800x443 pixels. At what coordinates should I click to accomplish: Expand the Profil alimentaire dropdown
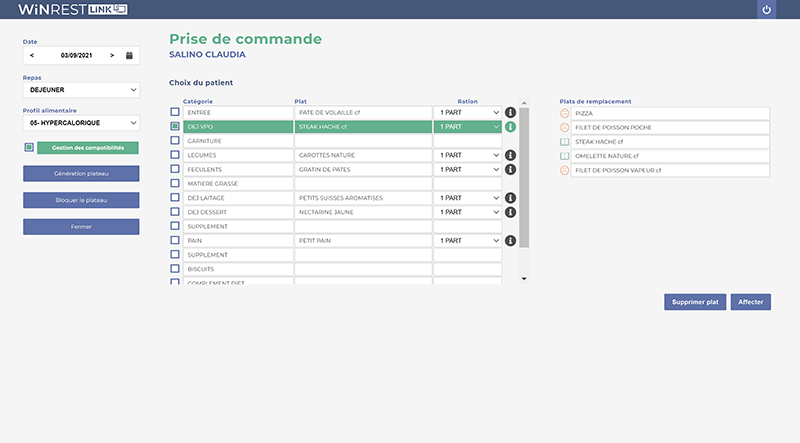pos(81,123)
